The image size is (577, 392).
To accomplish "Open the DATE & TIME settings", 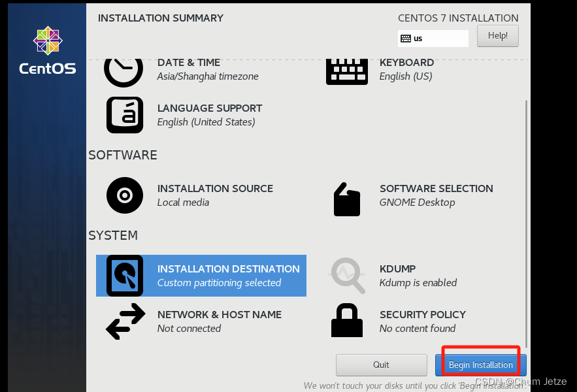I will (x=189, y=63).
